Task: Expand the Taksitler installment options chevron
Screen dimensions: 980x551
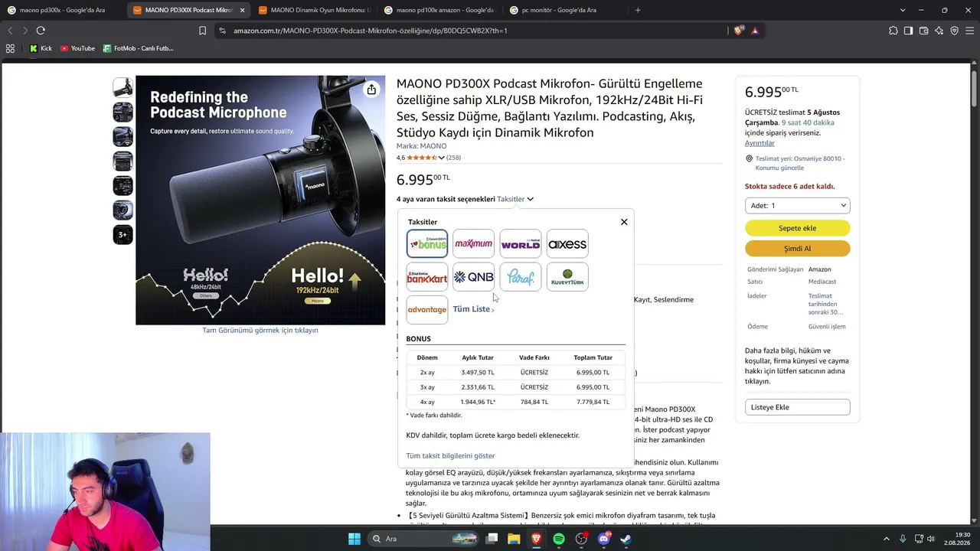Action: 530,199
